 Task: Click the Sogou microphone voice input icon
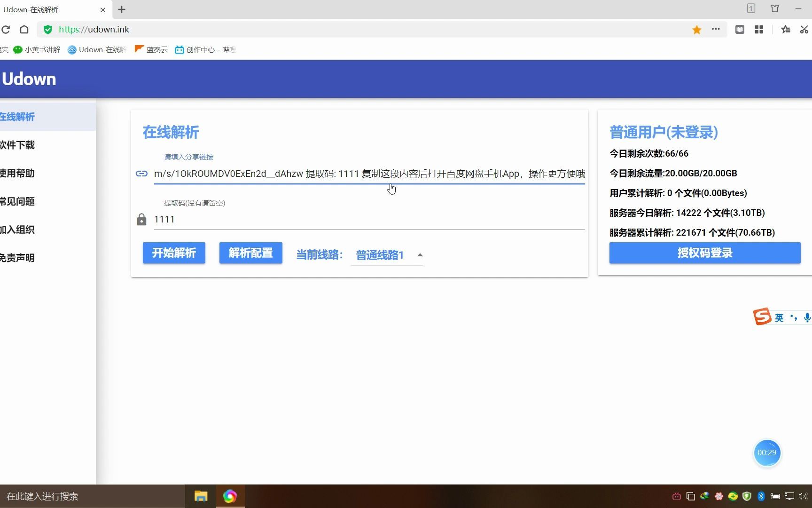807,318
